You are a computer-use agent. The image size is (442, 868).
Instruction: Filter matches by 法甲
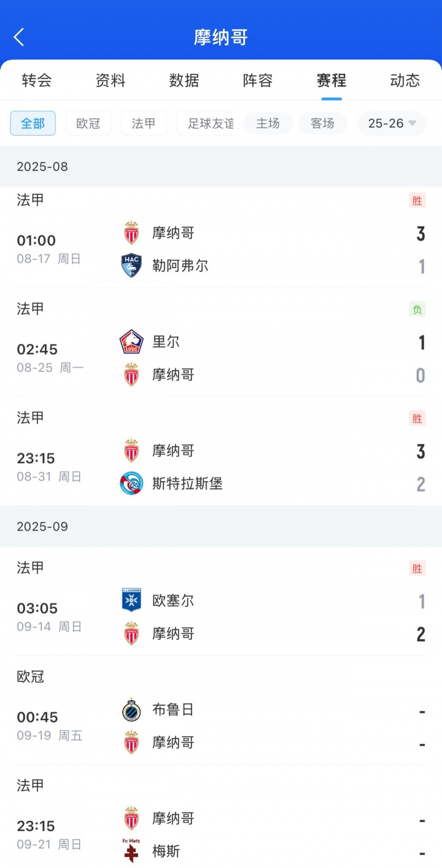click(x=144, y=123)
